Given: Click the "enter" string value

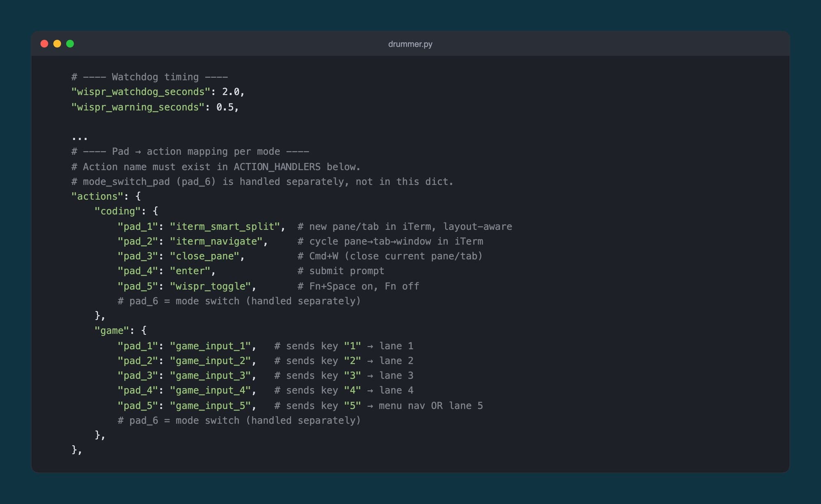Looking at the screenshot, I should pos(190,271).
